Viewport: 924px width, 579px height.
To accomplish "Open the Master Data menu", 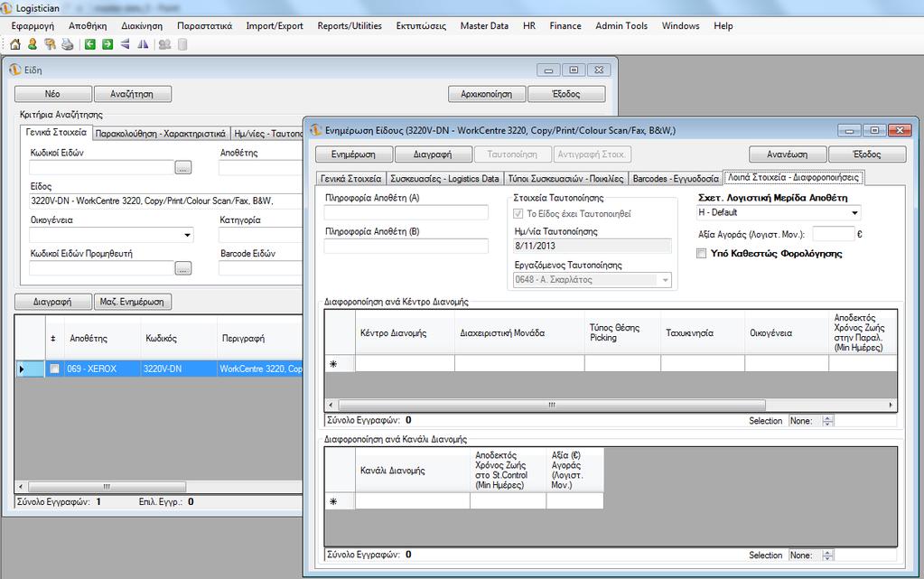I will click(484, 26).
